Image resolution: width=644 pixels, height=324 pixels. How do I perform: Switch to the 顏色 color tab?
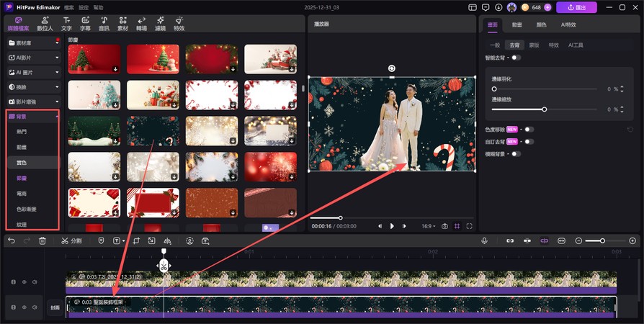[541, 24]
